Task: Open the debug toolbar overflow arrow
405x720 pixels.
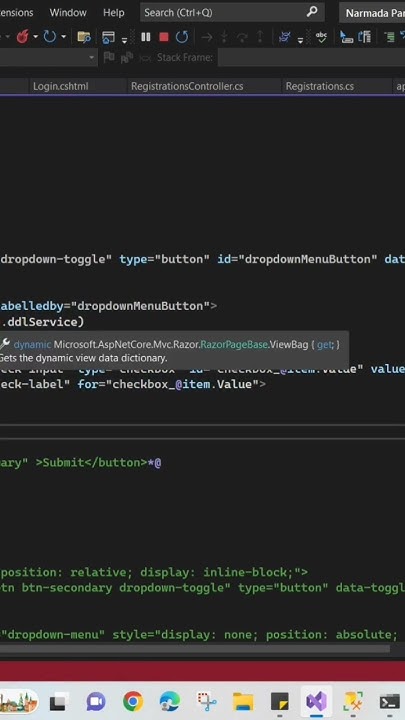Action: point(300,40)
